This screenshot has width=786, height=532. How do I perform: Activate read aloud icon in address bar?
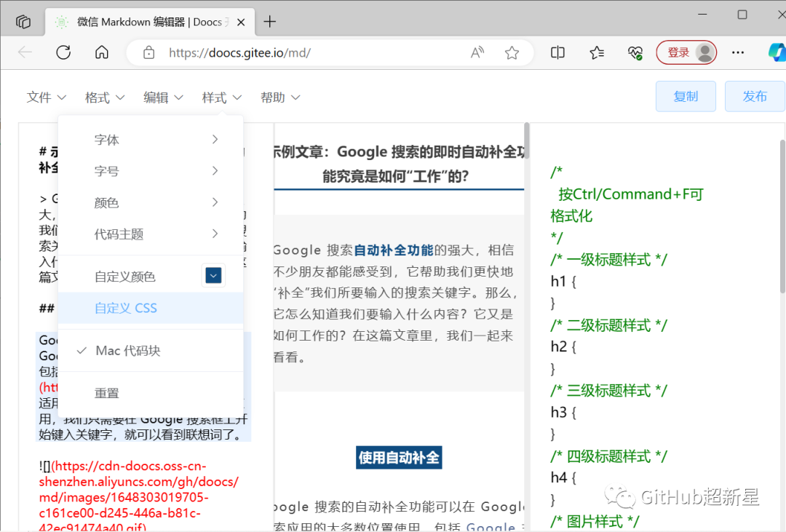click(477, 52)
